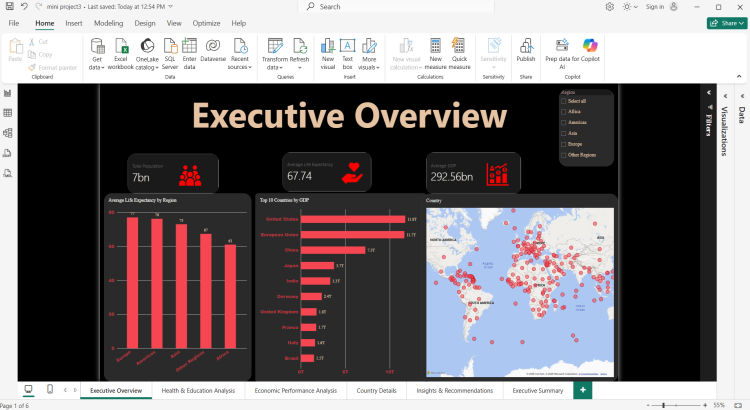Open file name save-status dropdown

tap(171, 7)
